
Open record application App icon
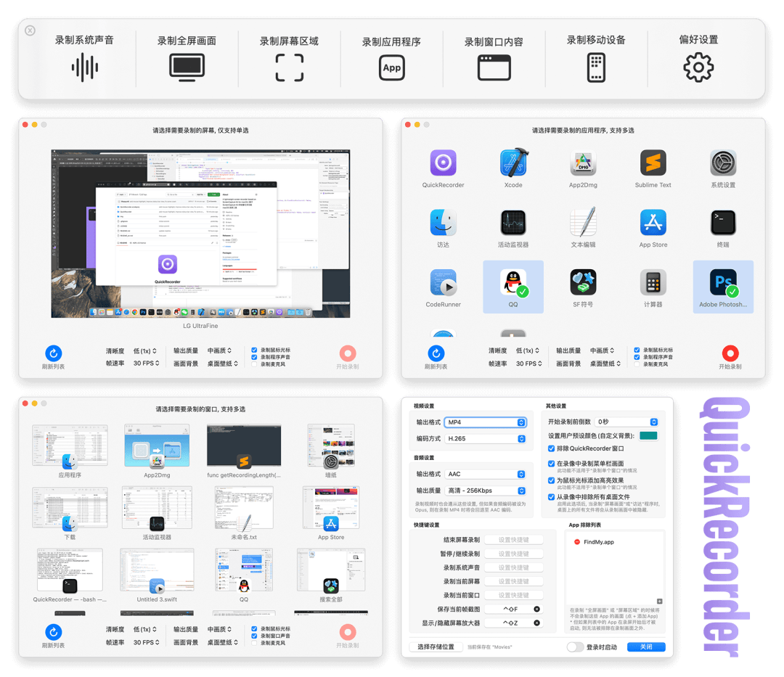tap(391, 67)
